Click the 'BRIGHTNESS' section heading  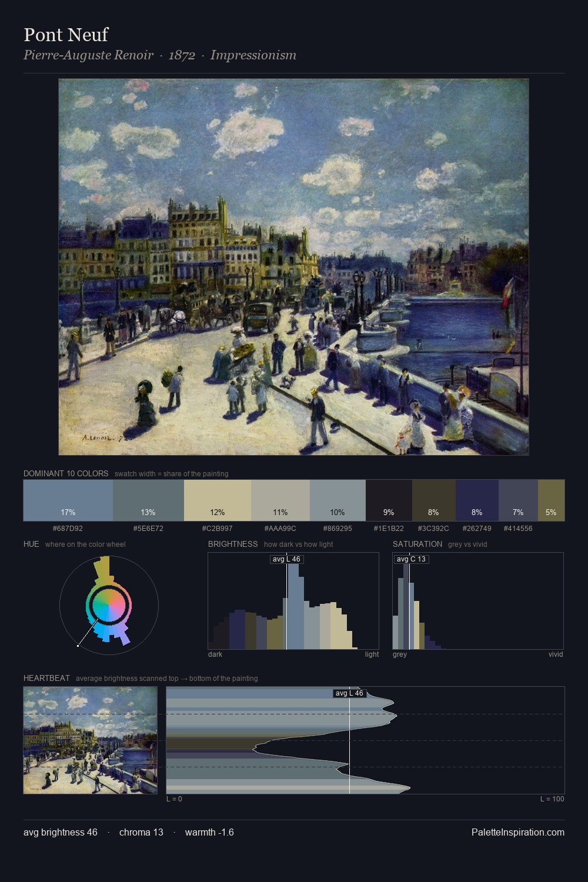point(233,544)
